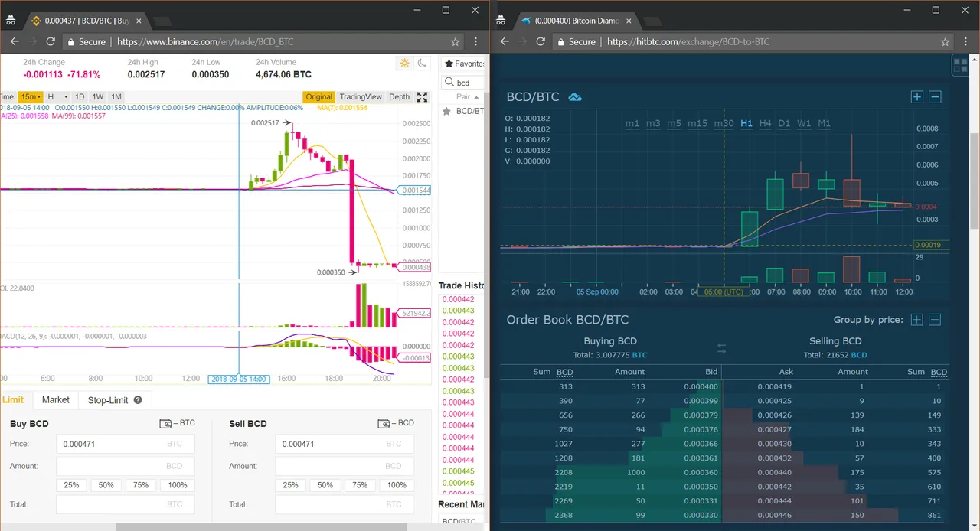
Task: Set buy amount to 25%
Action: click(71, 485)
